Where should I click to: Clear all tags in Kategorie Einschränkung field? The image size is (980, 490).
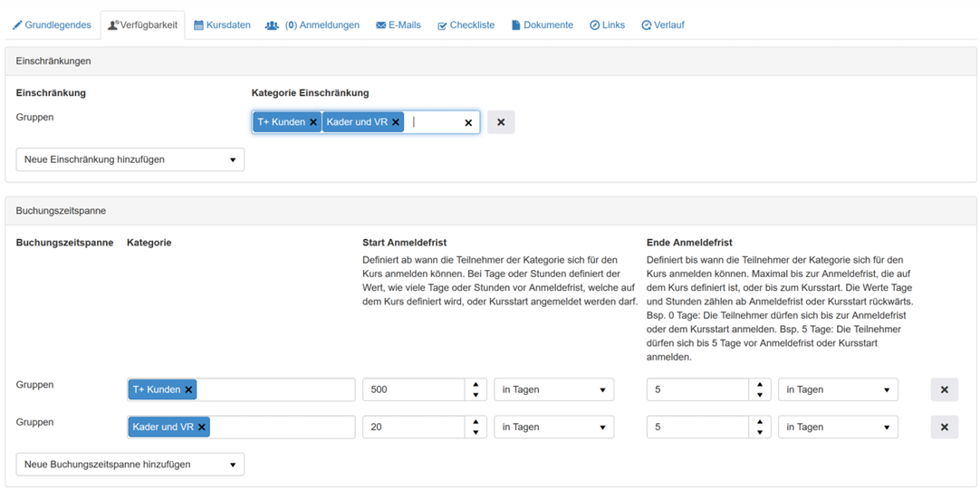pos(468,123)
